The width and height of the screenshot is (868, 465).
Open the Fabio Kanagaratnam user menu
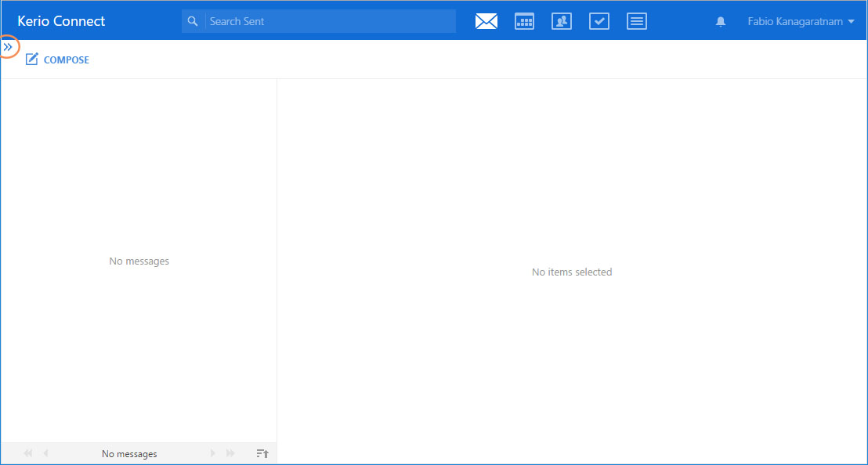coord(801,22)
